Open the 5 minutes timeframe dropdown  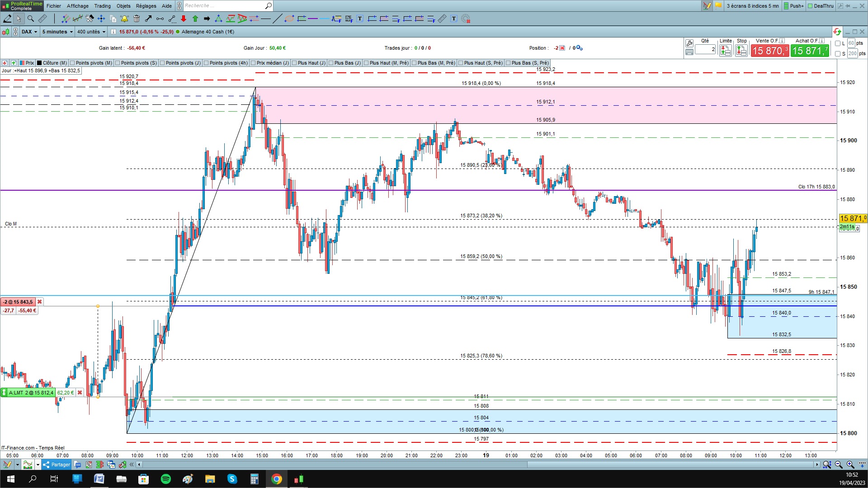coord(57,32)
